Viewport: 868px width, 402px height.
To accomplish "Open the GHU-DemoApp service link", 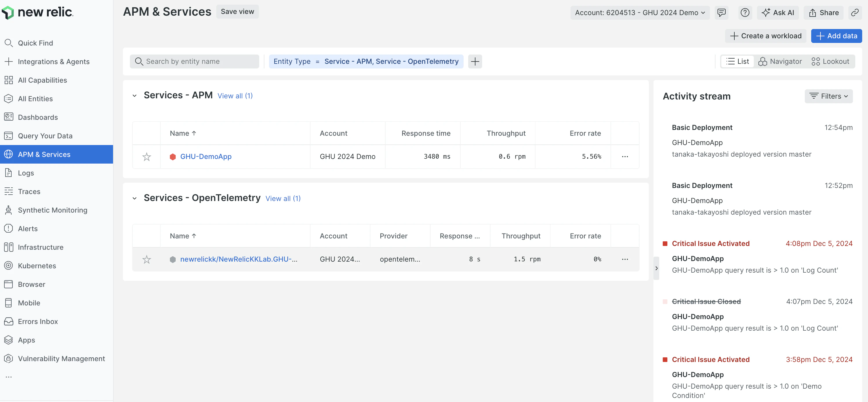I will [x=206, y=157].
